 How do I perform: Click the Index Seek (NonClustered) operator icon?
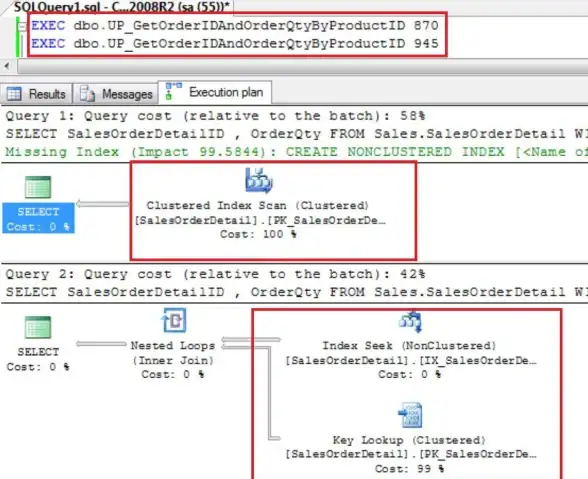coord(411,322)
